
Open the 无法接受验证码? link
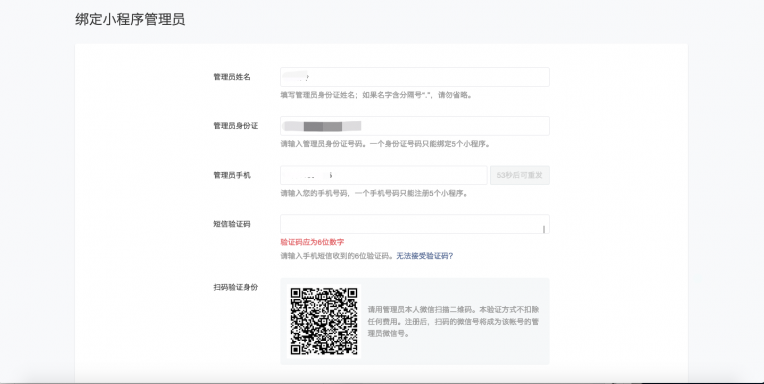point(424,256)
